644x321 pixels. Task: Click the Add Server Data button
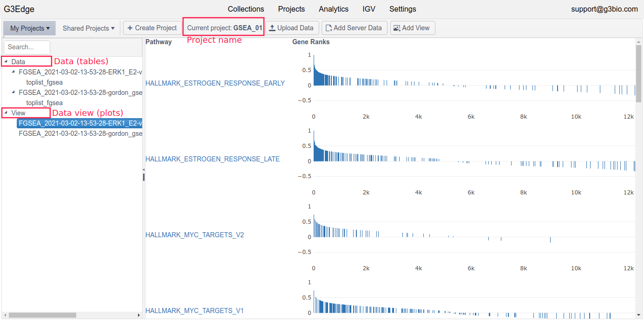[x=354, y=28]
